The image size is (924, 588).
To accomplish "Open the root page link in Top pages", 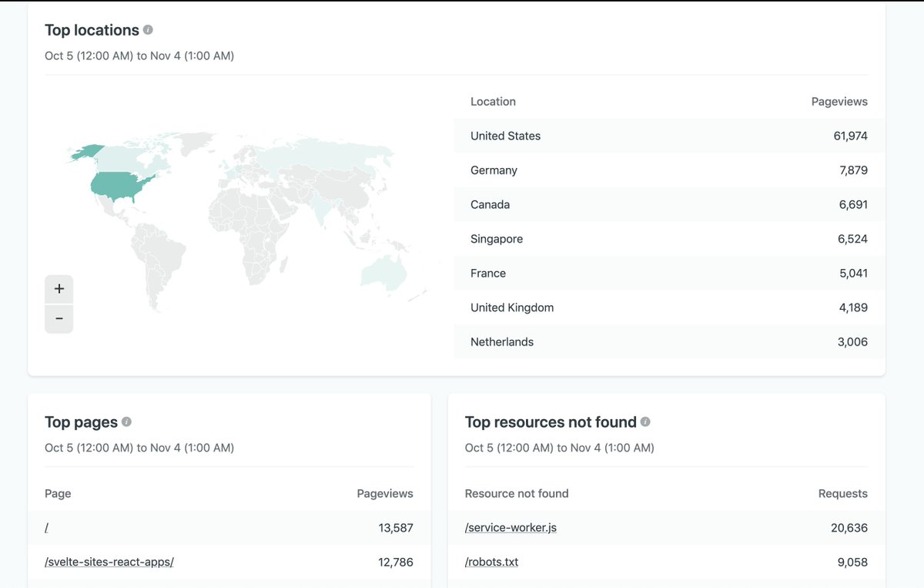I will click(x=46, y=527).
